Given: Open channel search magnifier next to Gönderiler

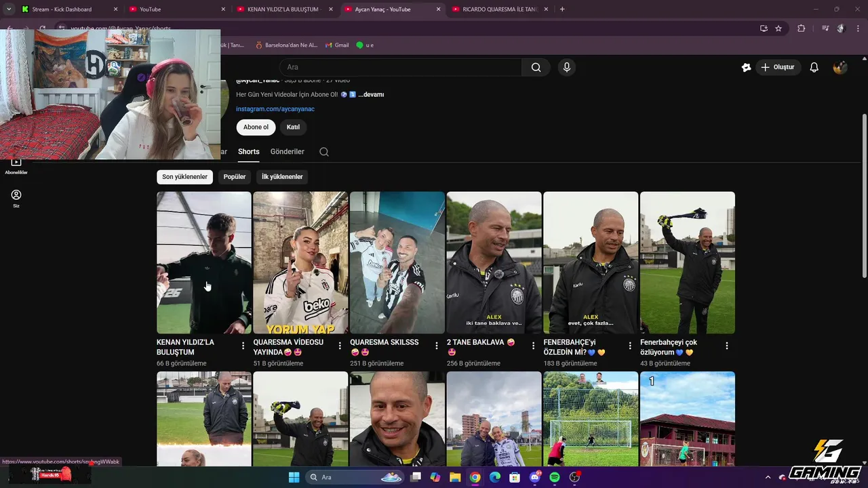Looking at the screenshot, I should tap(324, 152).
